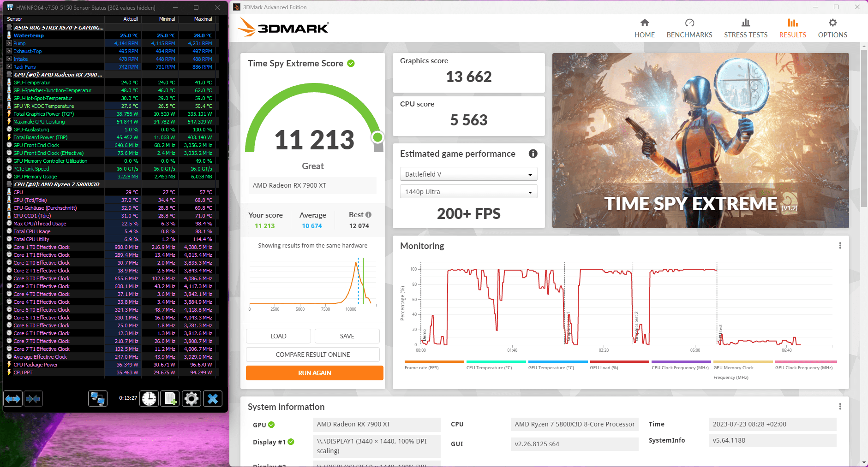Collapse the ASUS ROG STRIX X570-F sensor group

point(9,28)
